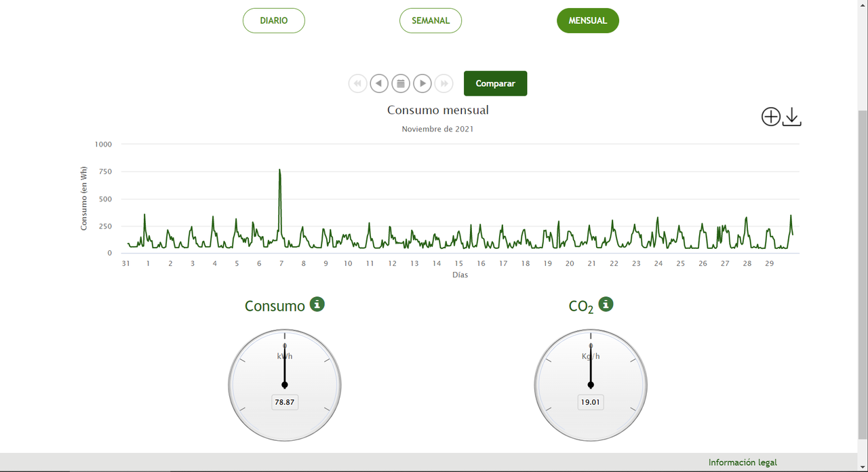Click the CO2 Kg/h gauge dial

coord(591,385)
